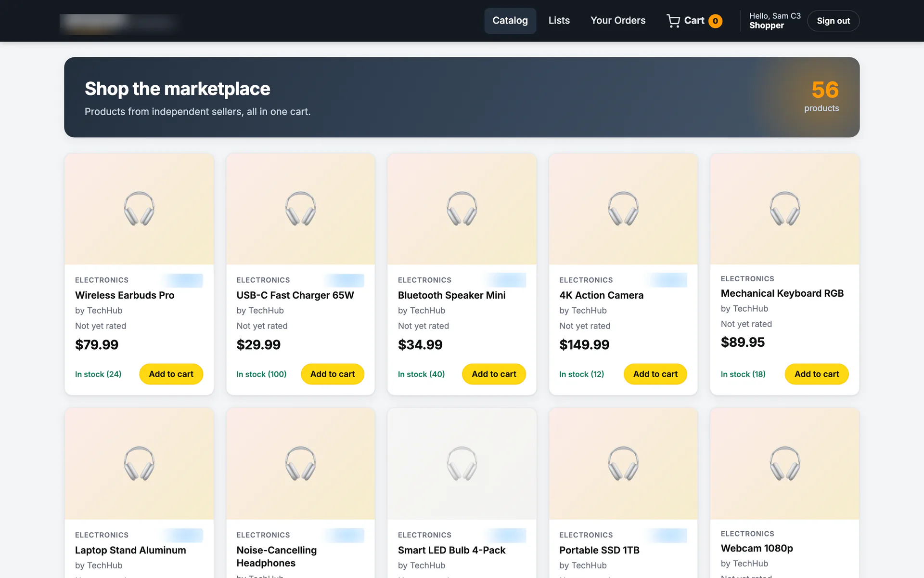Image resolution: width=924 pixels, height=578 pixels.
Task: Open Wireless Earbuds Pro product image
Action: pos(139,209)
